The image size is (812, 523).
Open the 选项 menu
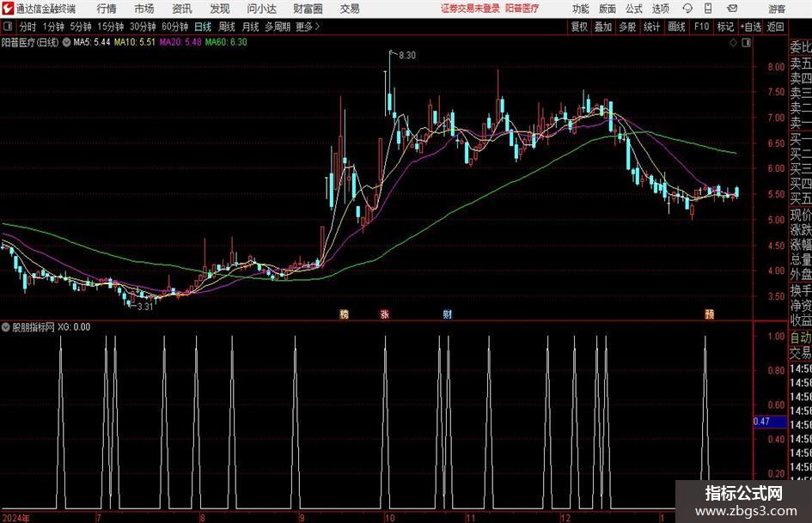coord(660,9)
